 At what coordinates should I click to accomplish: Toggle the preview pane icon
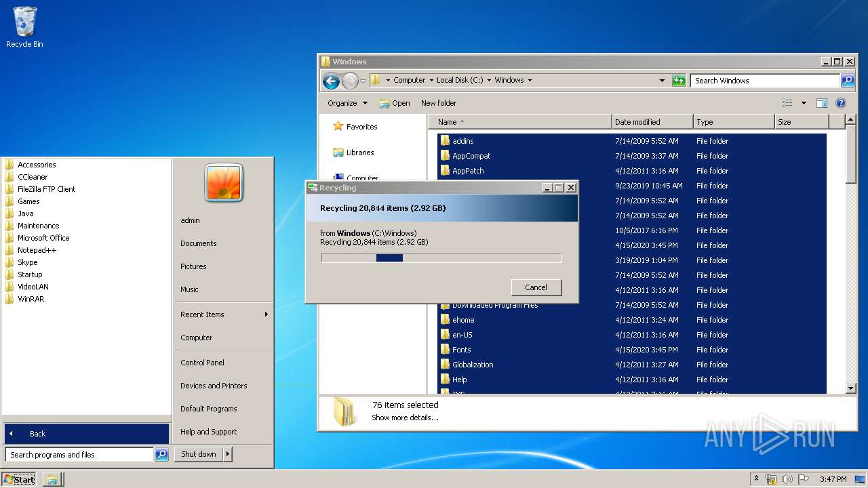[x=822, y=103]
